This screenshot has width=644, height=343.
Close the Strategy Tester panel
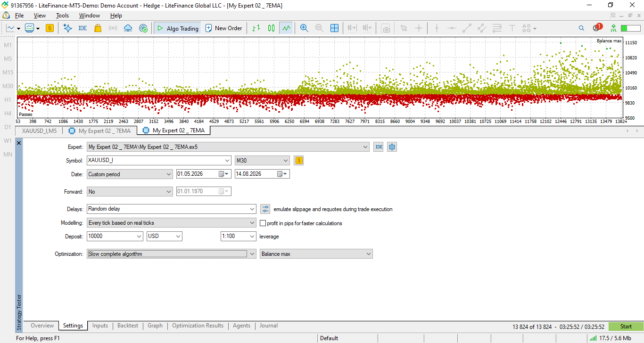[19, 143]
